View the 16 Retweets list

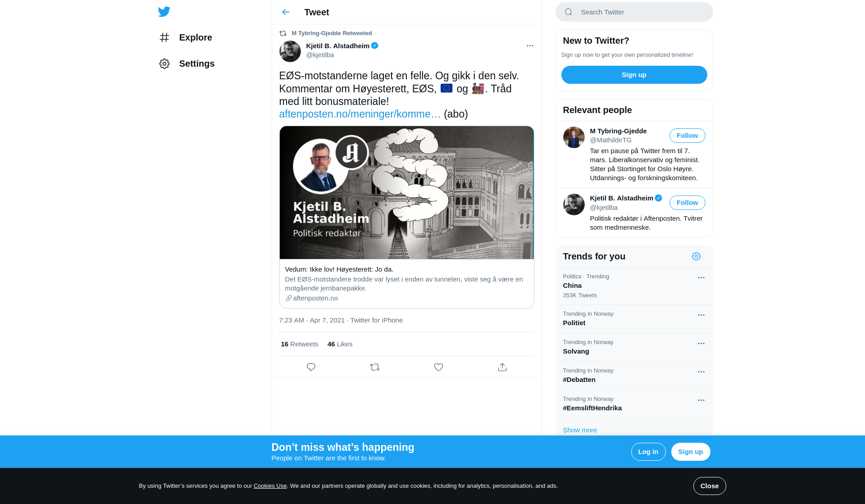(300, 344)
